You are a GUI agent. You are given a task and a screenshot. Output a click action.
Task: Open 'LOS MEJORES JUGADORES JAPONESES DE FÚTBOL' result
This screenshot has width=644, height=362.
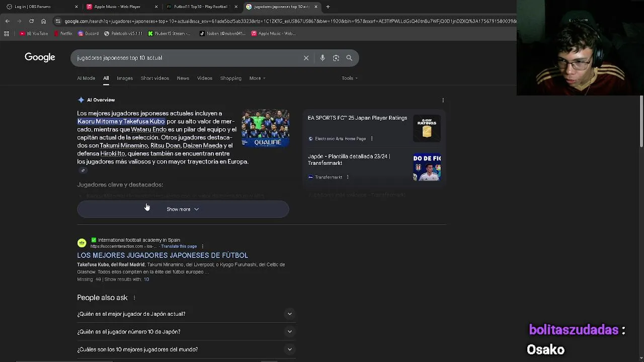click(x=163, y=255)
